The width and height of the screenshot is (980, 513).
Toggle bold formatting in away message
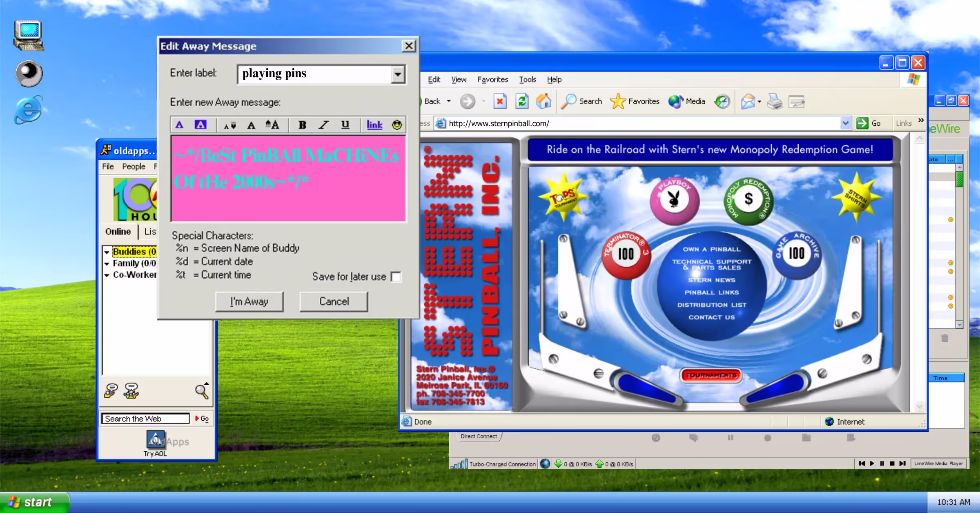tap(302, 125)
